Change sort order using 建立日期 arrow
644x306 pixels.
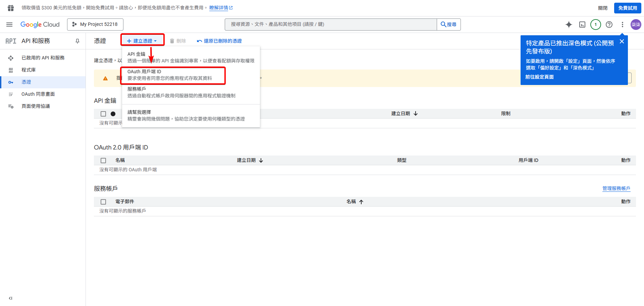pos(261,160)
